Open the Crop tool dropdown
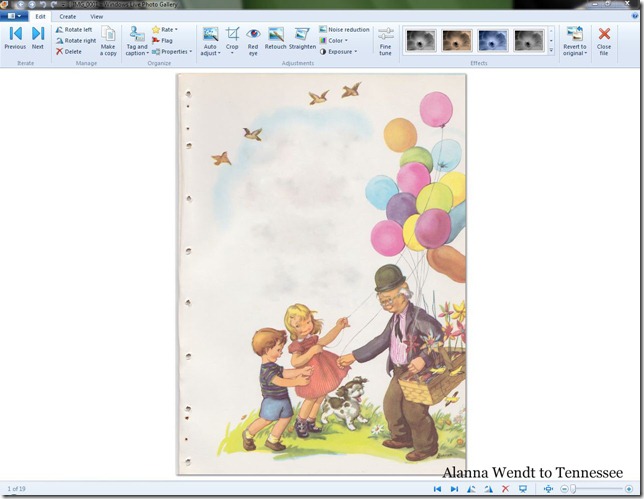This screenshot has height=499, width=644. click(x=232, y=41)
